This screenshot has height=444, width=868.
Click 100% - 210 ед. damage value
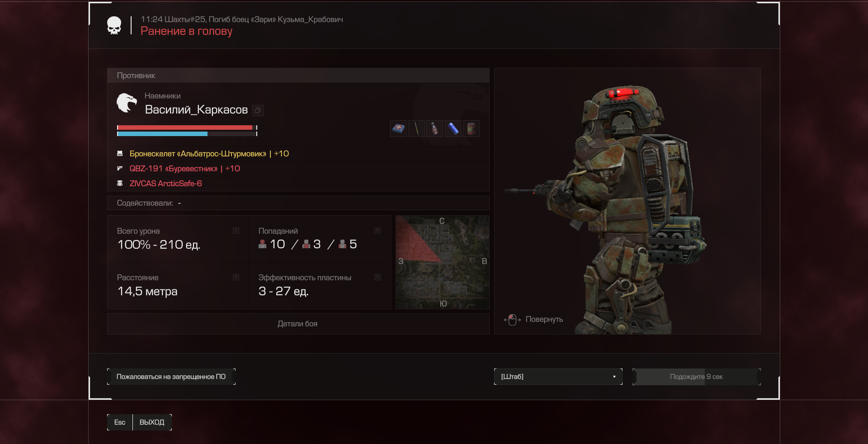[159, 245]
